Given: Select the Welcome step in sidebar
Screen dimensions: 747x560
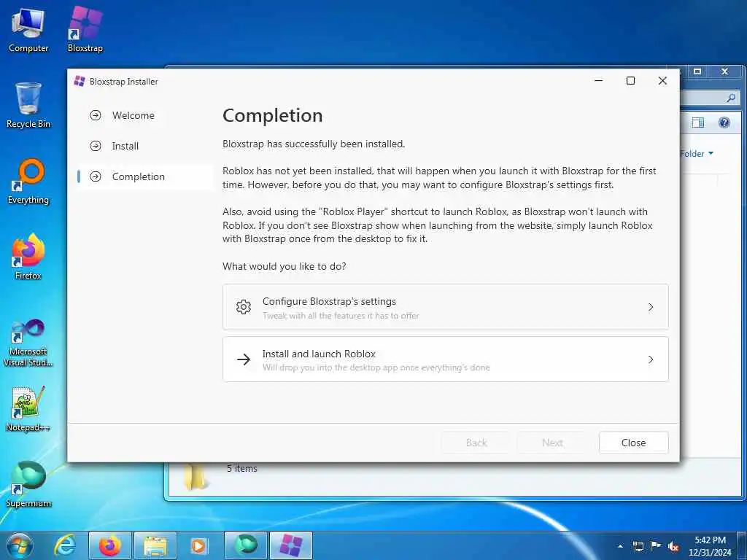Looking at the screenshot, I should click(144, 115).
